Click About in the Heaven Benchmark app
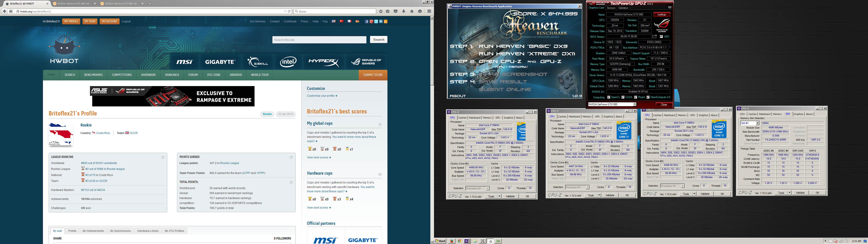The image size is (868, 244). click(458, 96)
